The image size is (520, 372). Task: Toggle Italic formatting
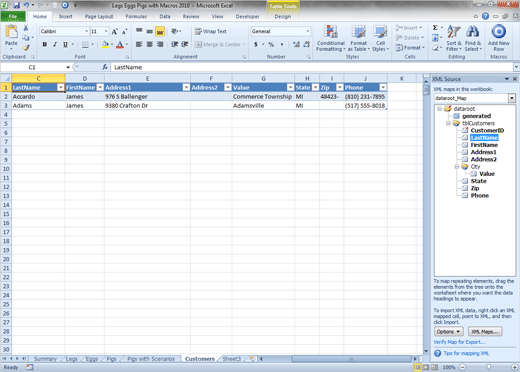click(55, 44)
